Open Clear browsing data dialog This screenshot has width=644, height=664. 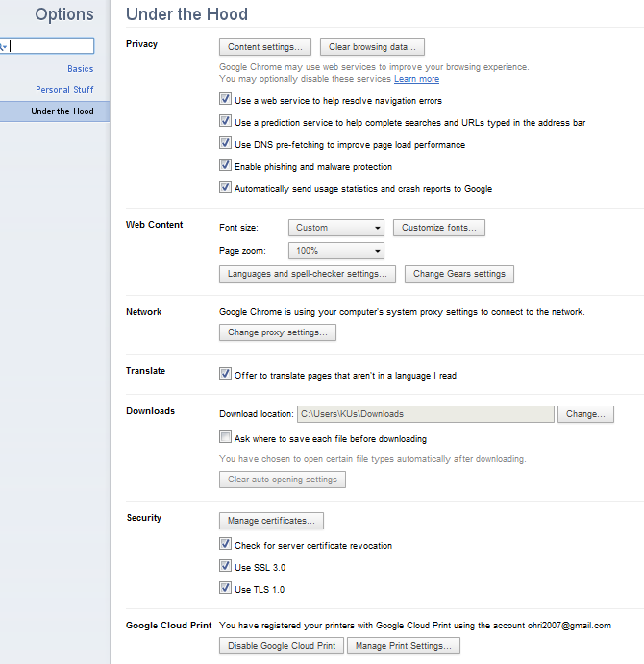click(x=371, y=46)
